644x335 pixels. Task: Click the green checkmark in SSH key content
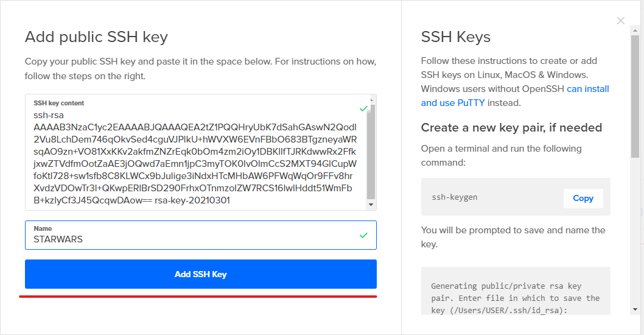pos(363,108)
